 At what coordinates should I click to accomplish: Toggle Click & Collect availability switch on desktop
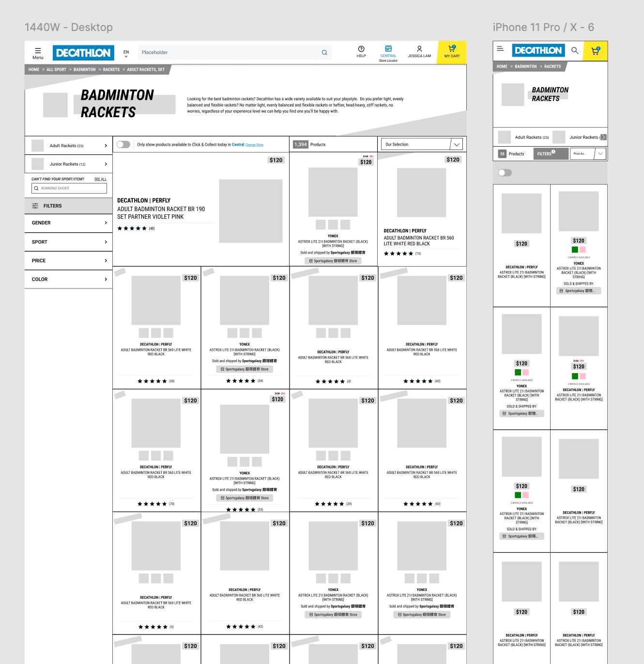point(123,144)
